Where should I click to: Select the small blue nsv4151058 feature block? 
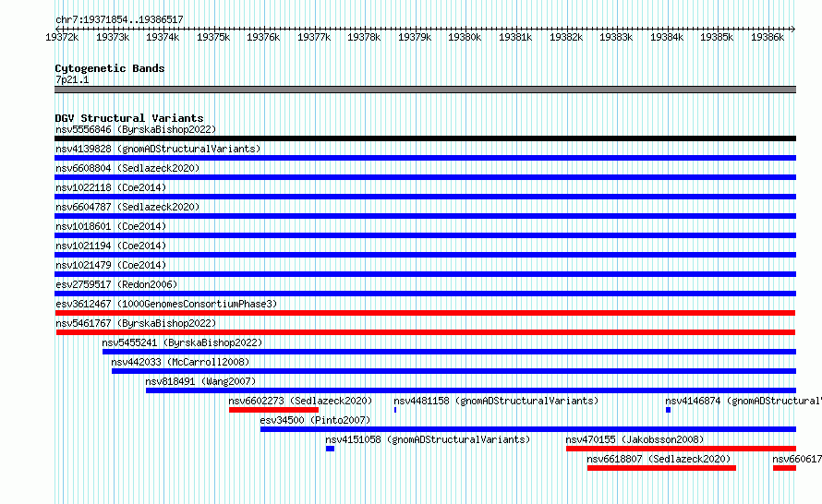(330, 449)
